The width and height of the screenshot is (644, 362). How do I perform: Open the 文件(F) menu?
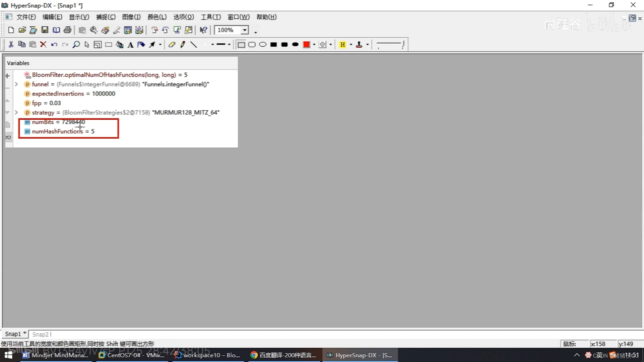pyautogui.click(x=26, y=17)
